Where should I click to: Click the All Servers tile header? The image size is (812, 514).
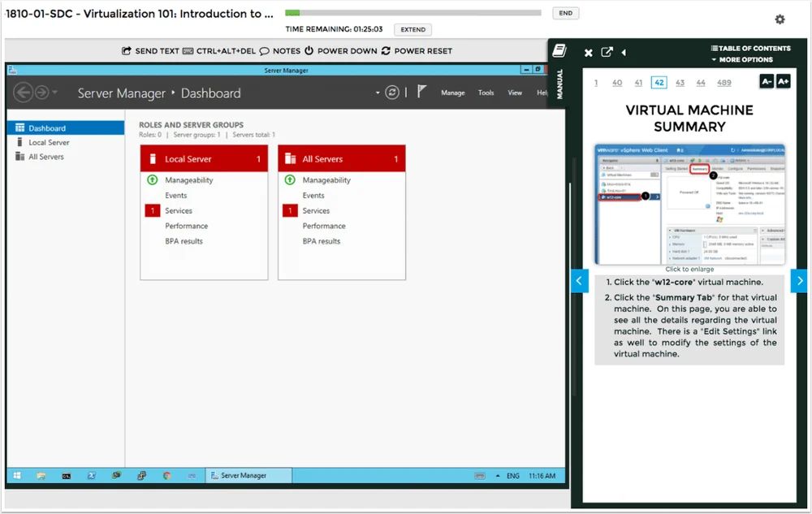coord(342,159)
